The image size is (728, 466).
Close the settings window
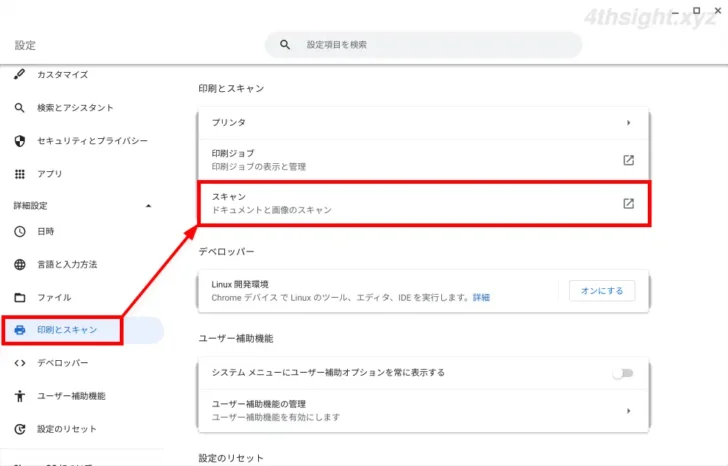(718, 10)
